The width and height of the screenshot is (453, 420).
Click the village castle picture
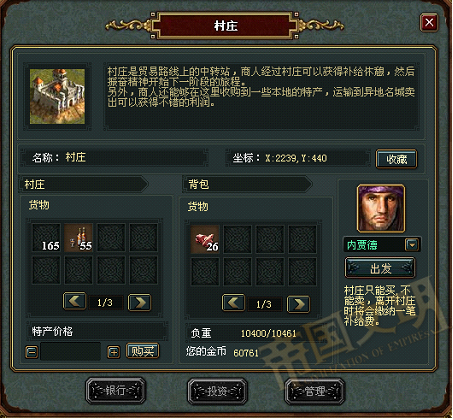(x=57, y=96)
